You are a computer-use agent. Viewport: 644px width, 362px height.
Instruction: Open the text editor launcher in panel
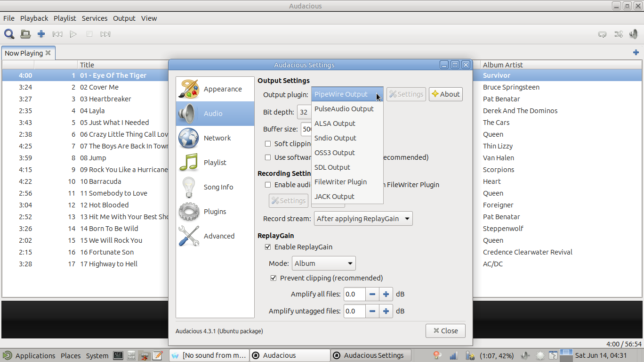pos(158,355)
